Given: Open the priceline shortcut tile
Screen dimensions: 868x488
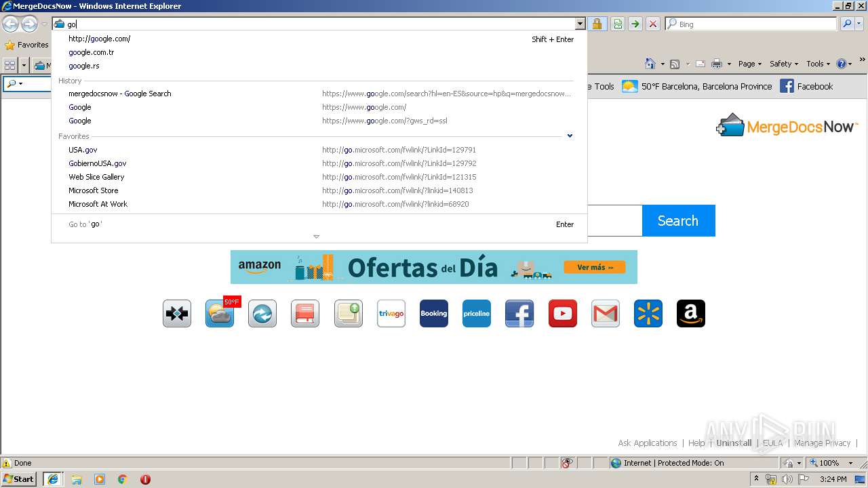Looking at the screenshot, I should click(477, 314).
